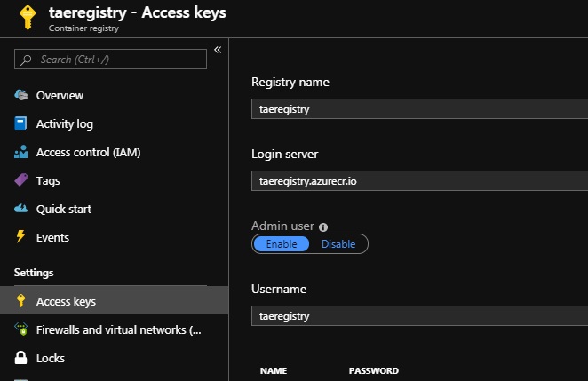Click the Access keys key icon in sidebar

(x=20, y=301)
